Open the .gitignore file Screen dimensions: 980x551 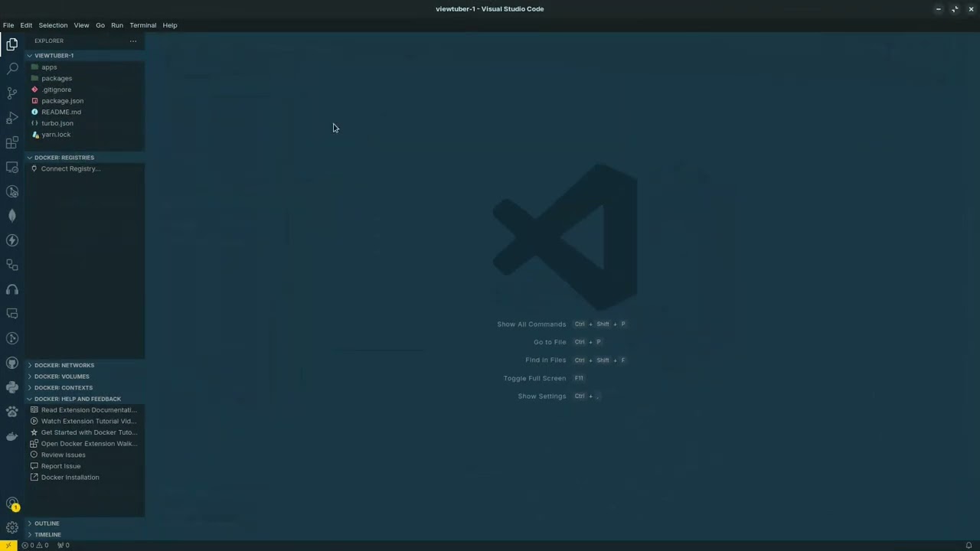85,90
